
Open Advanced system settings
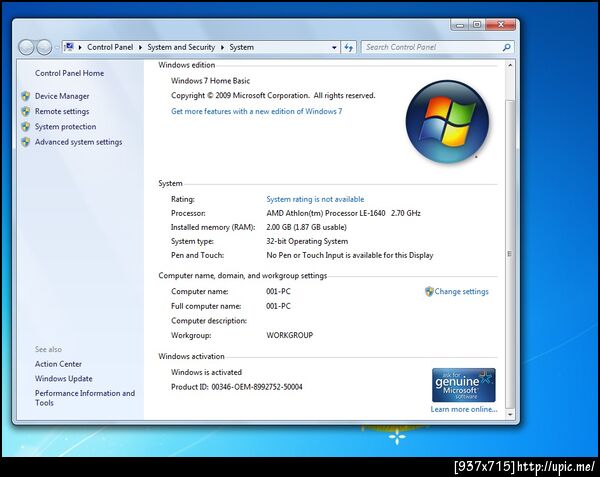(78, 142)
